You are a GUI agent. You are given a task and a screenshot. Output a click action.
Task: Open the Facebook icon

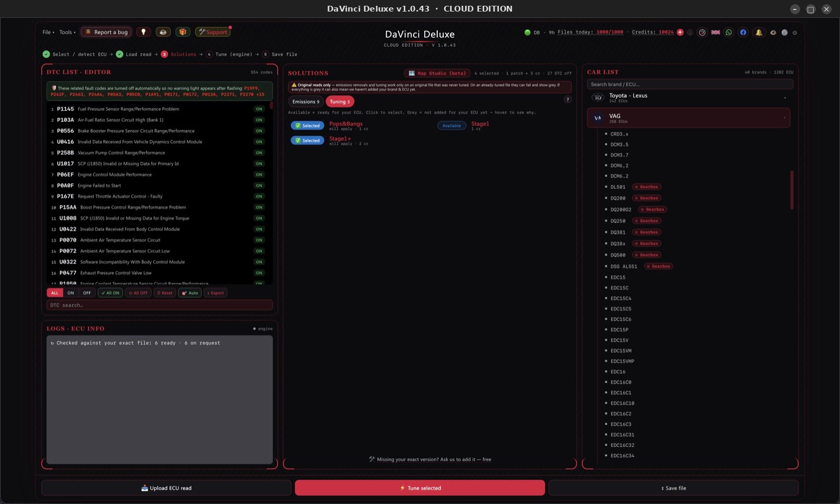click(x=743, y=33)
